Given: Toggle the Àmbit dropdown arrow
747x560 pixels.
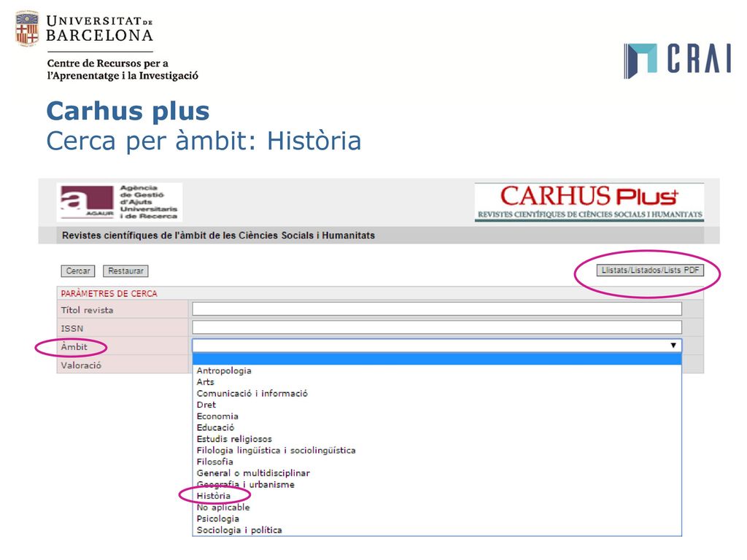Looking at the screenshot, I should 673,345.
